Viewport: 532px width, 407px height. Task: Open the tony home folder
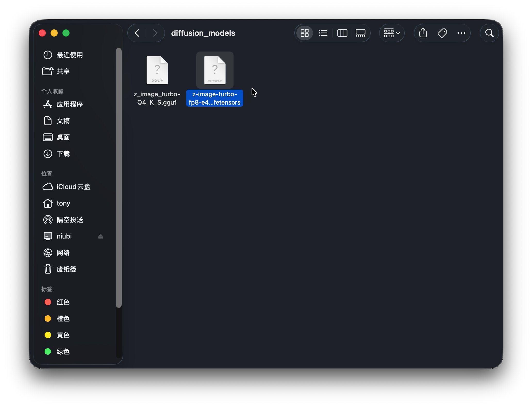(x=63, y=203)
